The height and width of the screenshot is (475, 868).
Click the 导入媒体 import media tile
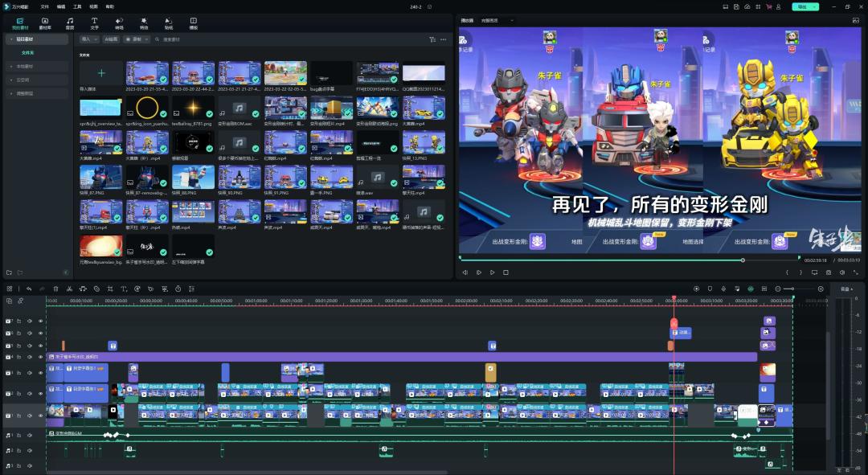pos(101,74)
